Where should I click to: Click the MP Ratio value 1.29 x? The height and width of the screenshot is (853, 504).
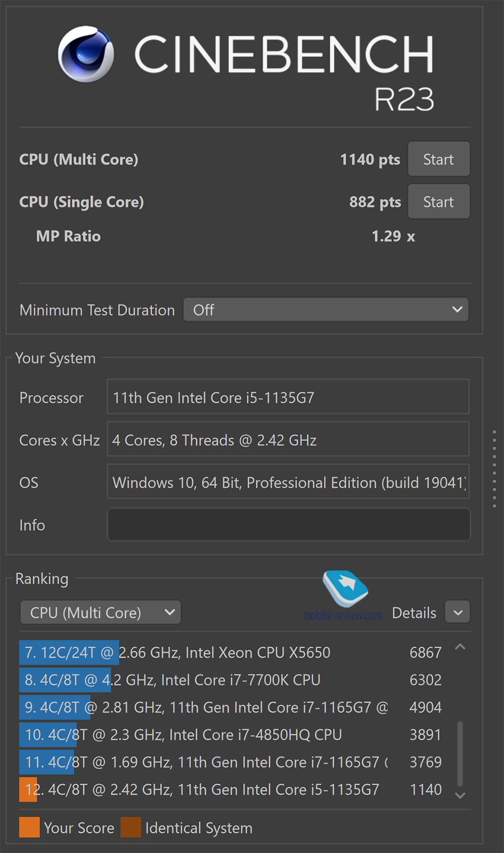coord(393,236)
